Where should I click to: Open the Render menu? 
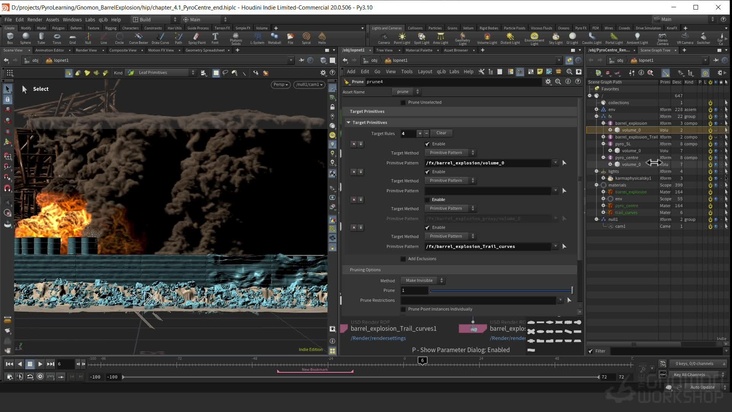(35, 19)
